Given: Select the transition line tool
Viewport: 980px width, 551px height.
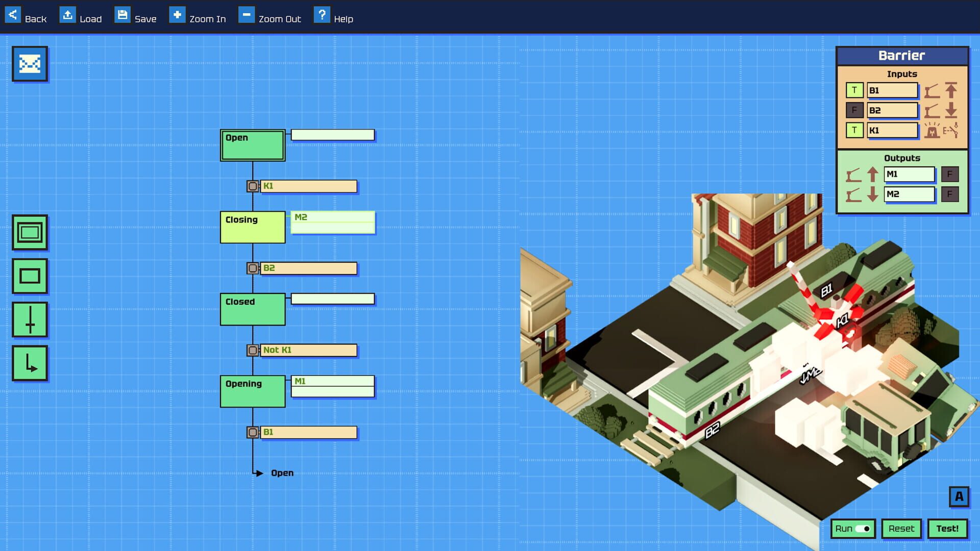Looking at the screenshot, I should click(x=30, y=320).
